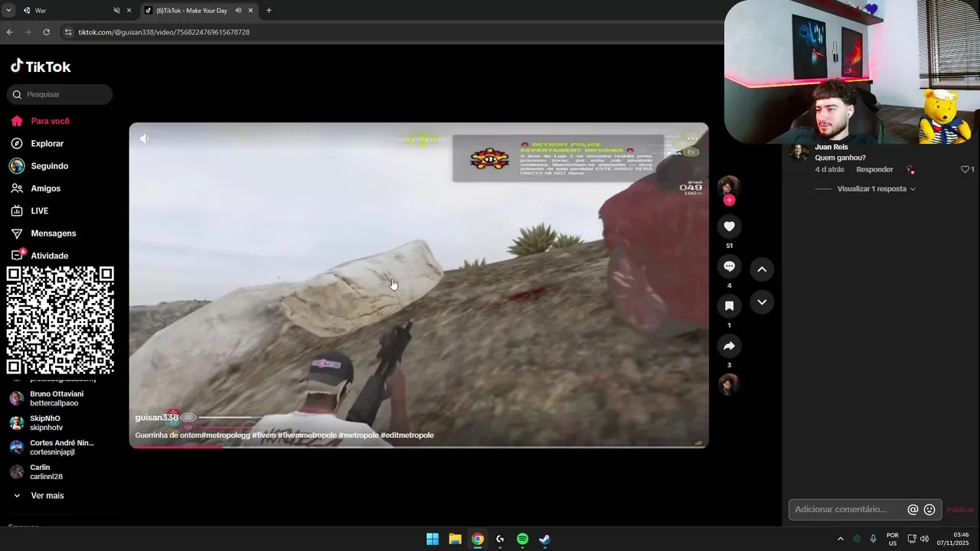Click the Pesquisar search field
The width and height of the screenshot is (980, 551).
[60, 94]
